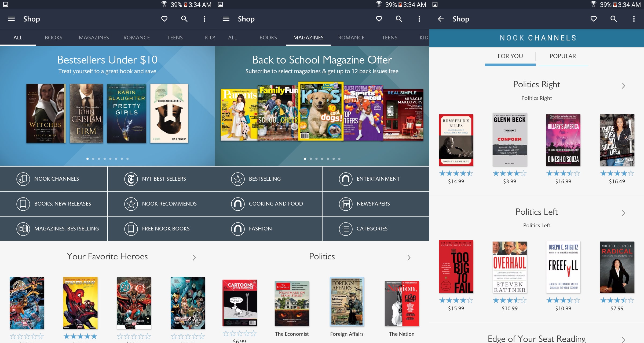The width and height of the screenshot is (644, 343).
Task: Expand Politics Right channel chevron
Action: click(624, 85)
